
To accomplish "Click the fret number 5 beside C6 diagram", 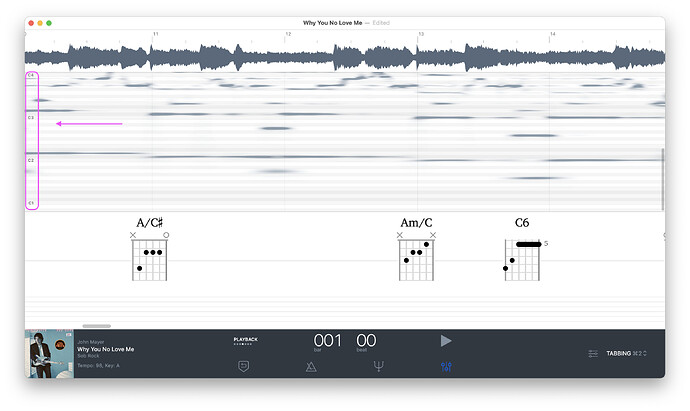I will [546, 243].
